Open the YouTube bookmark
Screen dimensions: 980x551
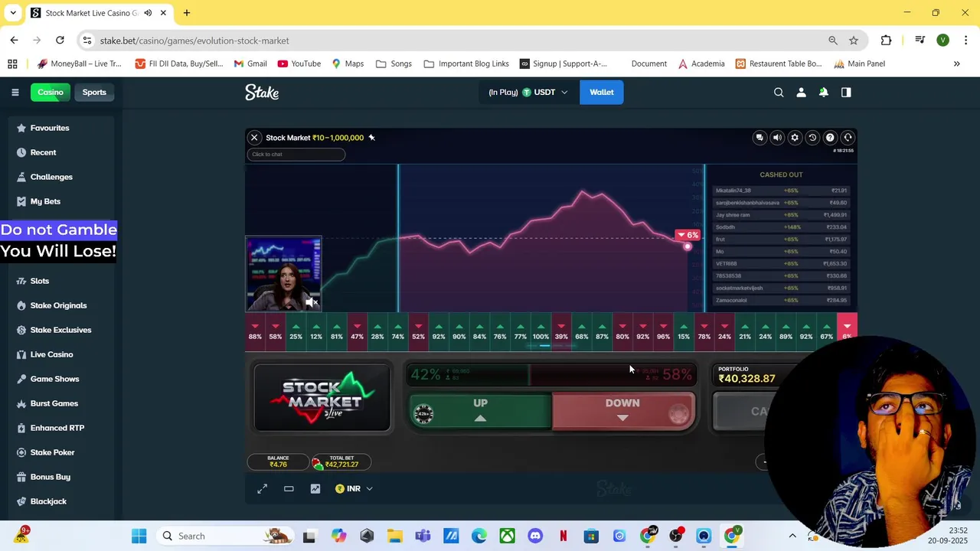[299, 64]
